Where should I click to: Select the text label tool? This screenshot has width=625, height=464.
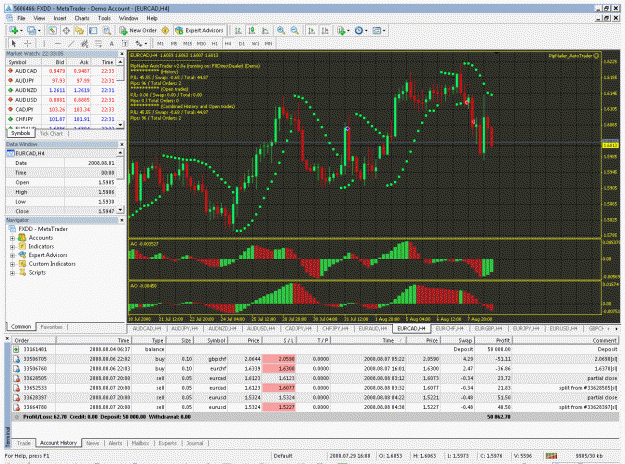coord(125,43)
